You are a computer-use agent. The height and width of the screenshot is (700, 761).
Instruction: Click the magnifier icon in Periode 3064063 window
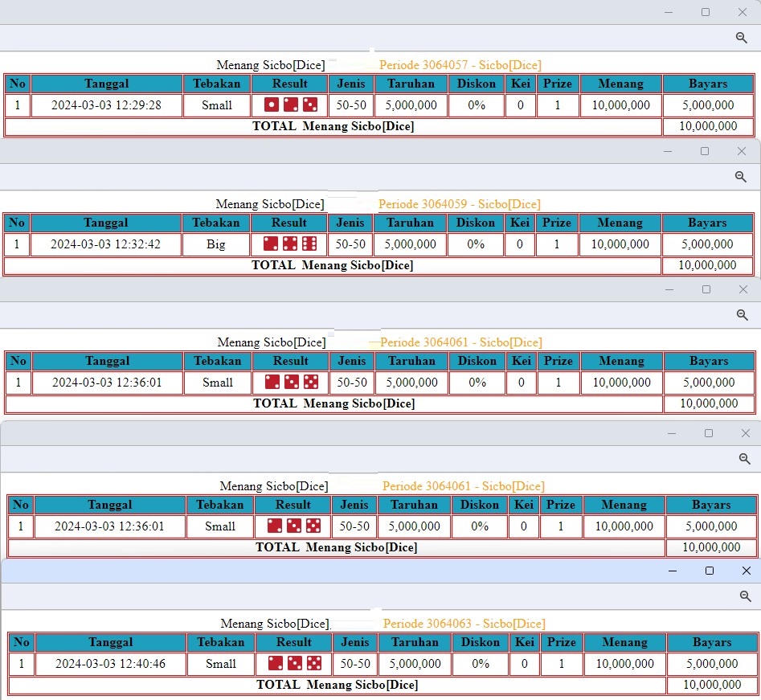pyautogui.click(x=746, y=596)
